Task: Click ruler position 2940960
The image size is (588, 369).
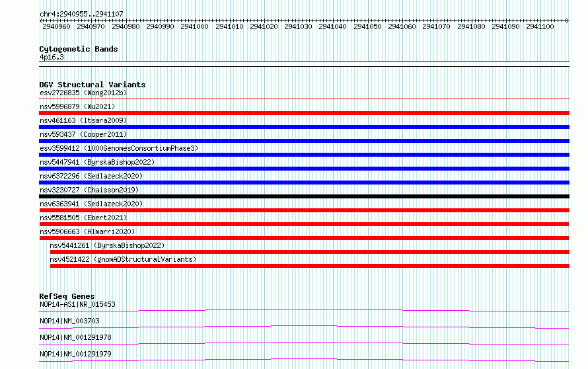Action: (x=56, y=26)
